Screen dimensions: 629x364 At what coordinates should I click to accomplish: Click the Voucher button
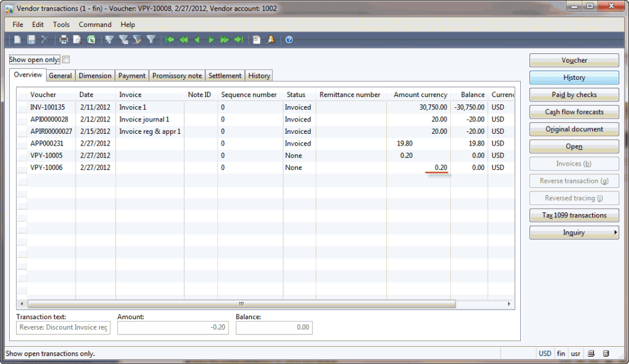tap(574, 60)
